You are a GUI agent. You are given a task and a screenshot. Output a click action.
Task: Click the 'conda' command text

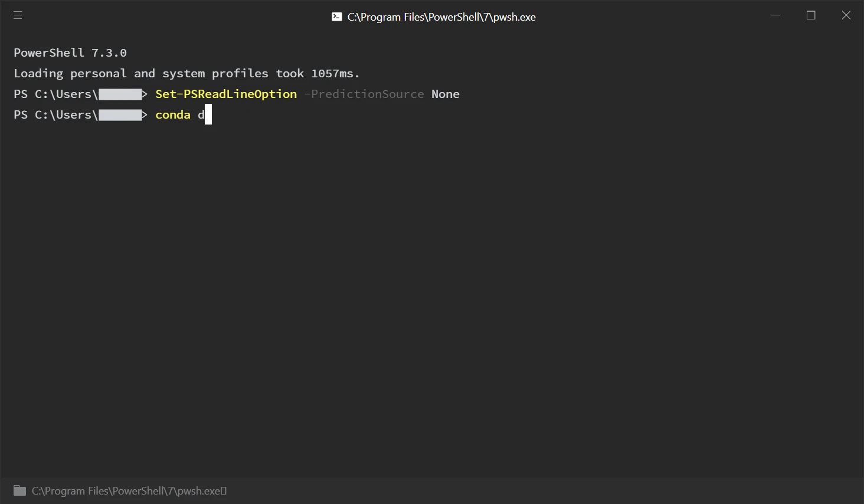tap(173, 115)
